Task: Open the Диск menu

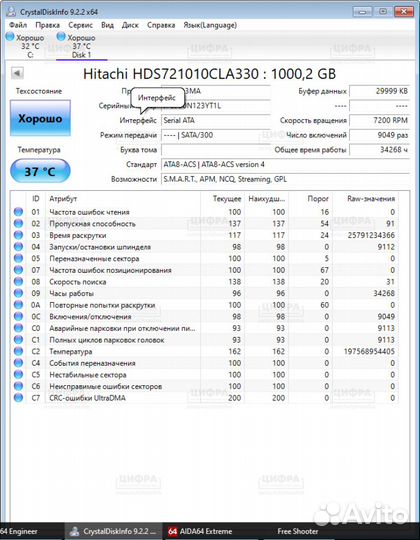Action: pos(130,25)
